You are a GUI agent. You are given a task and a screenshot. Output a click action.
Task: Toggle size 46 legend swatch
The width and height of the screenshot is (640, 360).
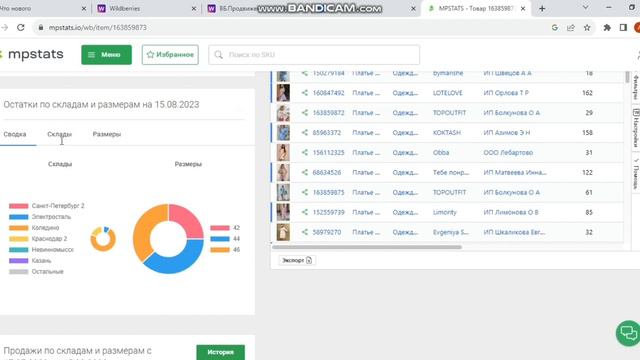220,249
